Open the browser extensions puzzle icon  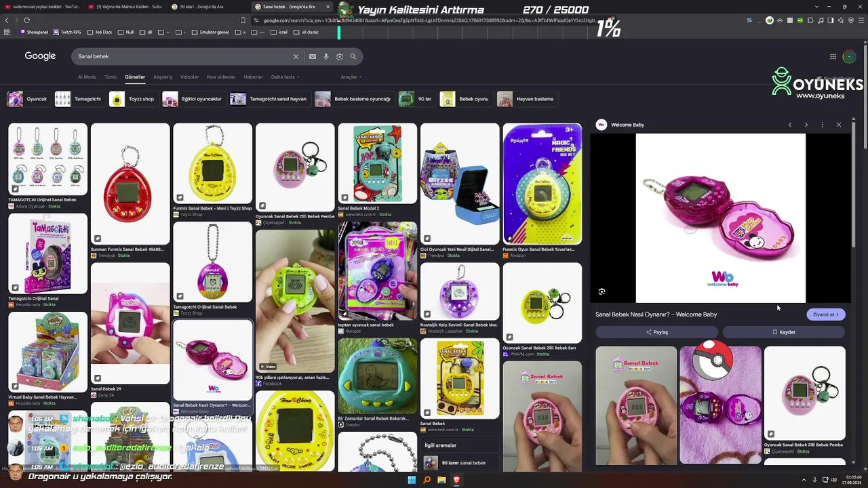coord(810,20)
